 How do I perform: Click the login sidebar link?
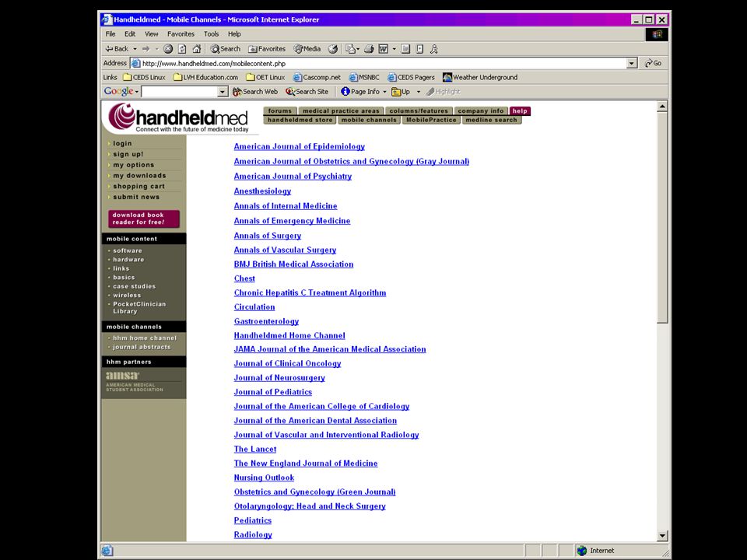(122, 143)
